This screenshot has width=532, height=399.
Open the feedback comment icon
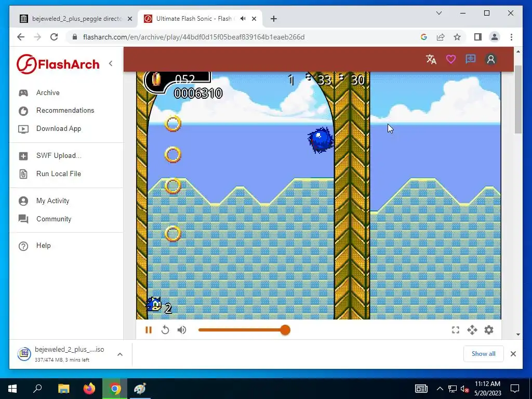point(471,59)
